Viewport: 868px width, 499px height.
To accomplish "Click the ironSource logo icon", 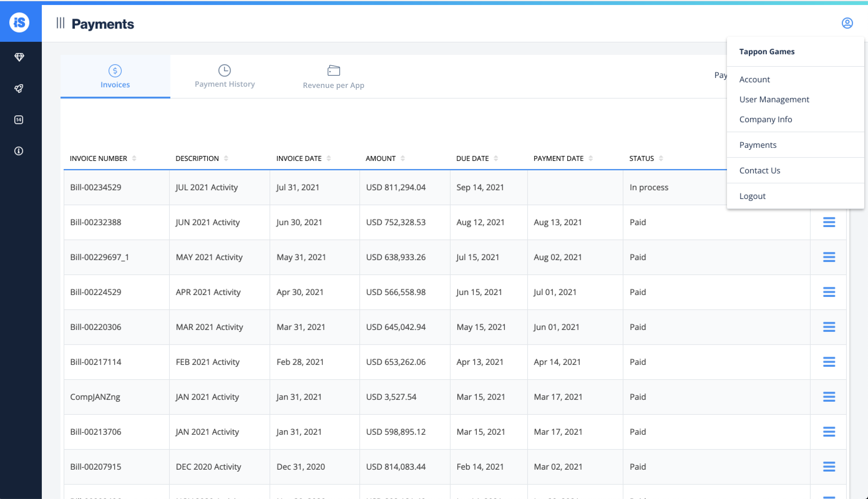I will pos(19,23).
